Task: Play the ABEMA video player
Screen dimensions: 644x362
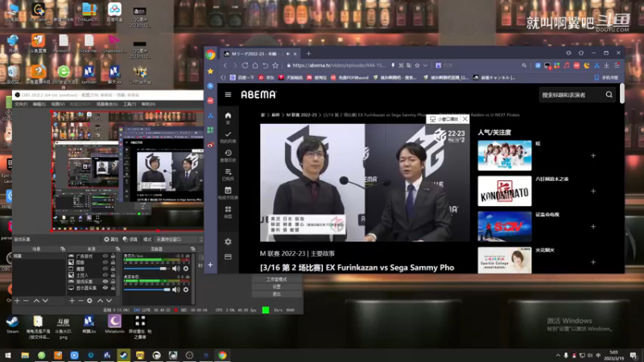Action: (x=365, y=183)
